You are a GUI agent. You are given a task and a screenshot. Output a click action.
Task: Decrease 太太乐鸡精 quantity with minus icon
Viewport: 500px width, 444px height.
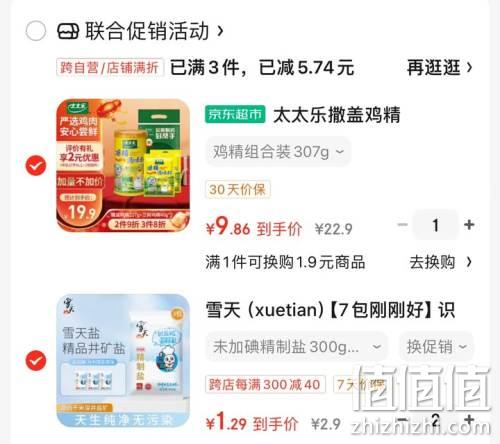tap(402, 224)
